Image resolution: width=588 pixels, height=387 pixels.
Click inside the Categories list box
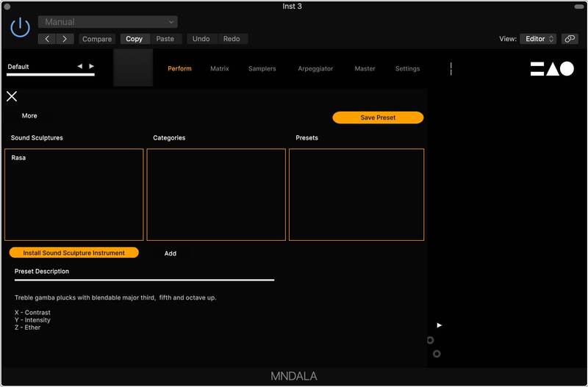(216, 195)
